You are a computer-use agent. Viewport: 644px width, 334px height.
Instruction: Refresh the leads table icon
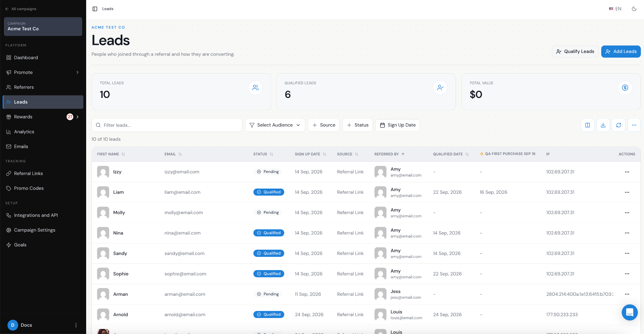point(619,125)
